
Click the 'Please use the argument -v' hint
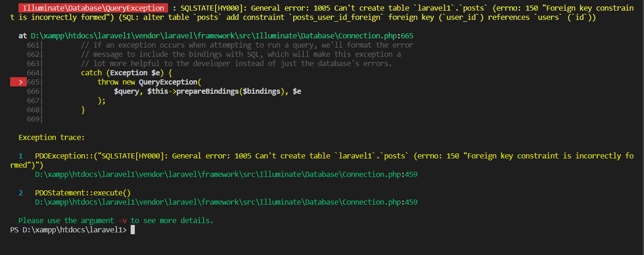point(116,220)
